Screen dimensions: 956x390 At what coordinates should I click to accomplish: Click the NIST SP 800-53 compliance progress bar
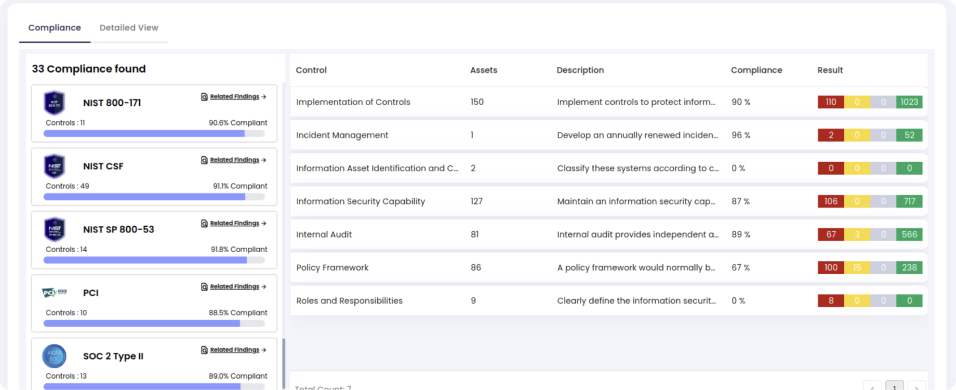tap(154, 260)
